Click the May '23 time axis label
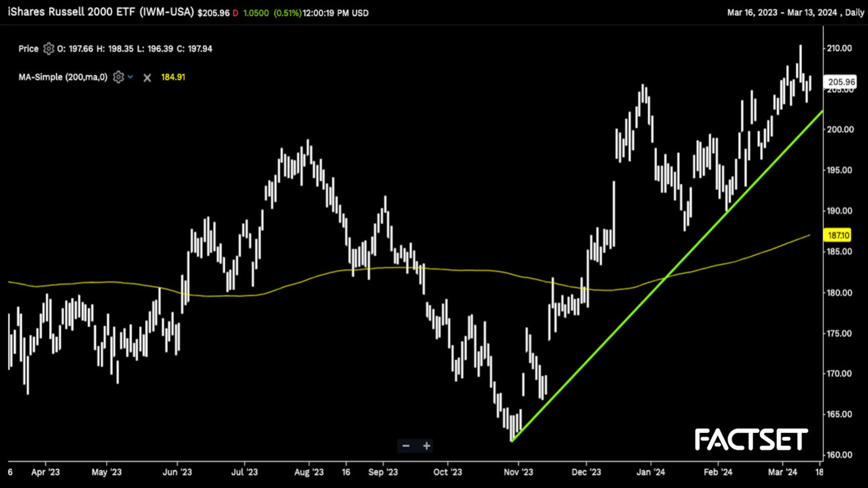868x488 pixels. click(x=107, y=472)
